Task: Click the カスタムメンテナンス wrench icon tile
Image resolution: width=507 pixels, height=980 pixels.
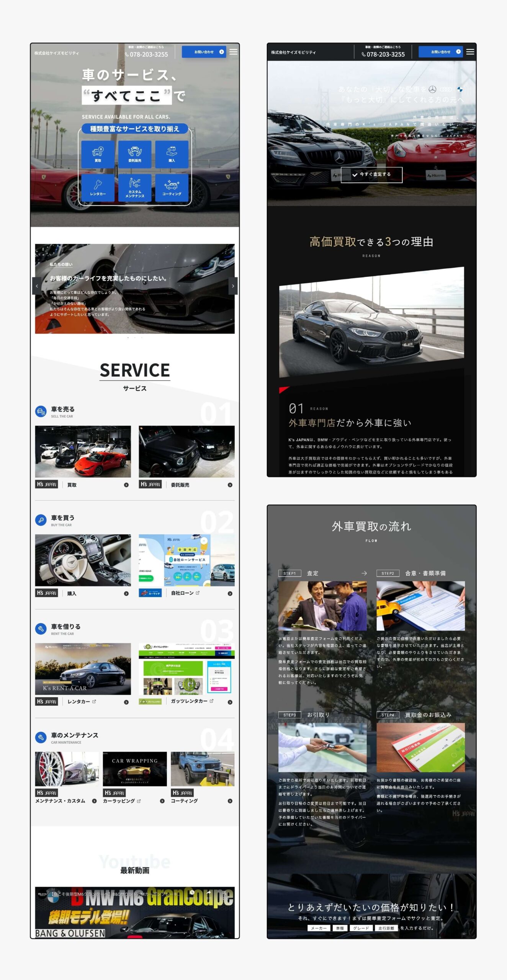Action: [134, 188]
